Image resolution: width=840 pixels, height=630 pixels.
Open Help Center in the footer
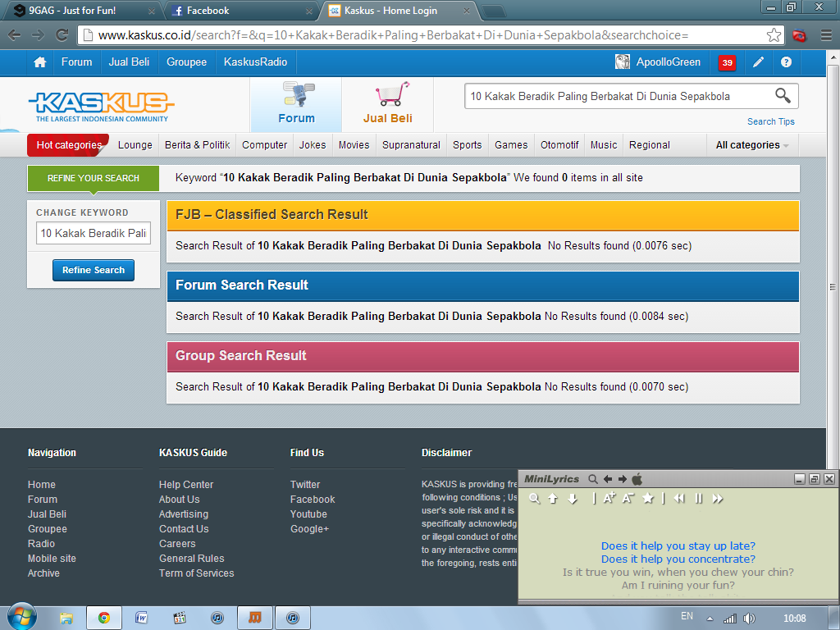[x=186, y=485]
